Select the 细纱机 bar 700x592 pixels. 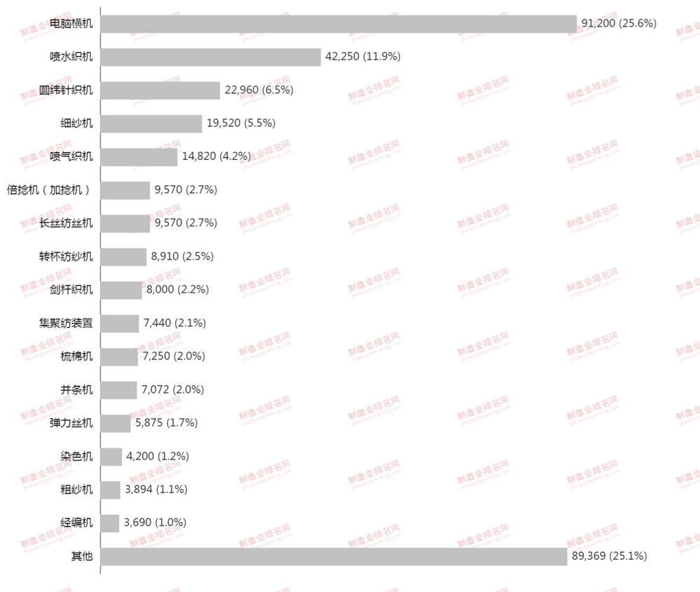point(151,123)
